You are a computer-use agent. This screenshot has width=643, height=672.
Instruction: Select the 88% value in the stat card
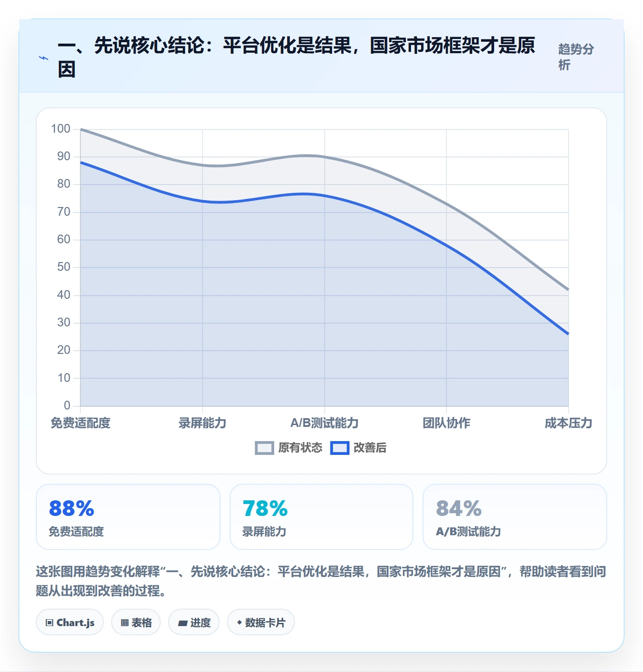pos(72,509)
